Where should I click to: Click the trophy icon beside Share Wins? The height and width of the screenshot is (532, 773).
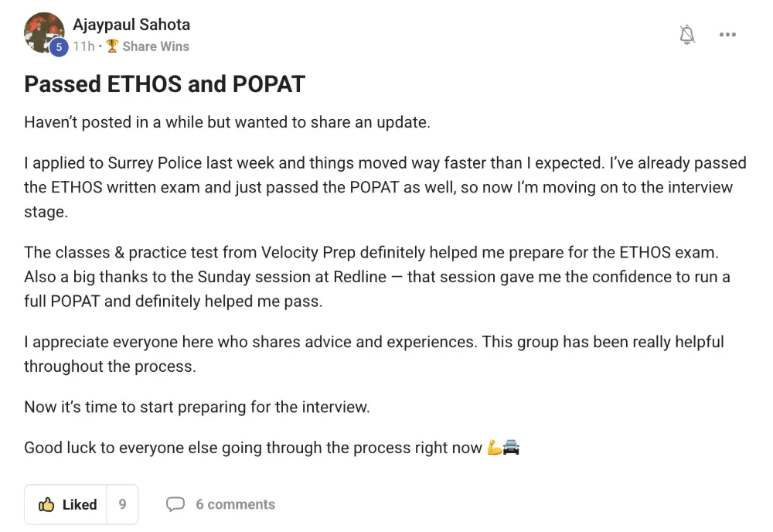pos(112,46)
